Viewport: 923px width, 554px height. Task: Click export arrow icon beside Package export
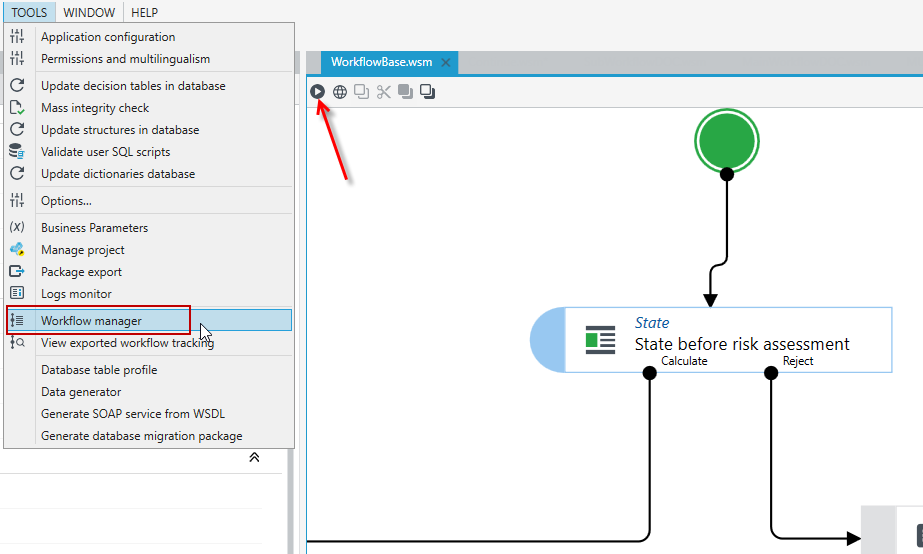[x=17, y=271]
